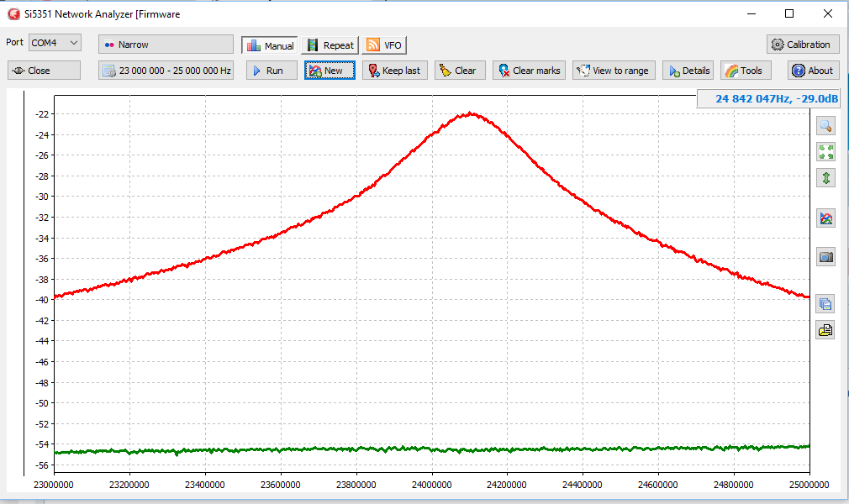Image resolution: width=849 pixels, height=504 pixels.
Task: Click the camera screenshot icon
Action: coord(825,256)
